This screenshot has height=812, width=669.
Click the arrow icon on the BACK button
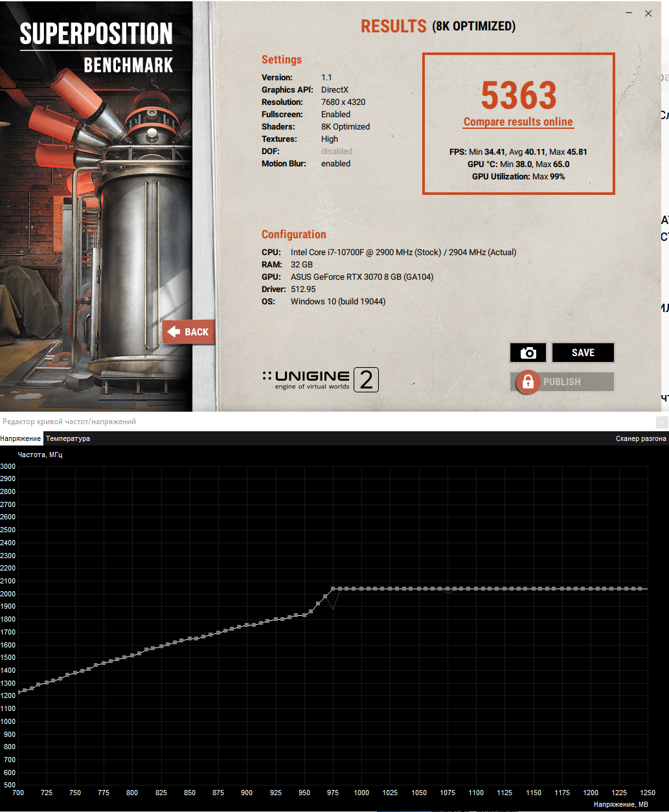[x=174, y=332]
